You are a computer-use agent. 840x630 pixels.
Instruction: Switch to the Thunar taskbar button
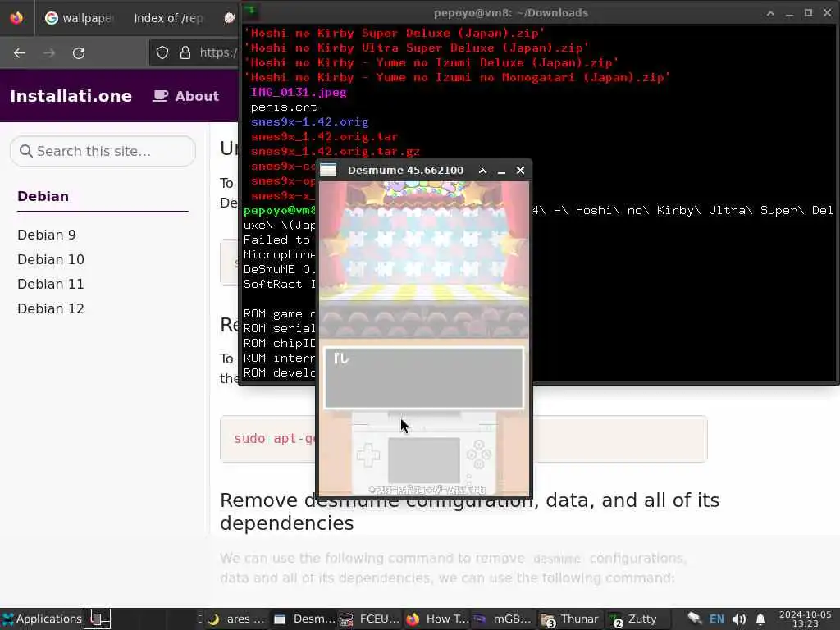[570, 619]
